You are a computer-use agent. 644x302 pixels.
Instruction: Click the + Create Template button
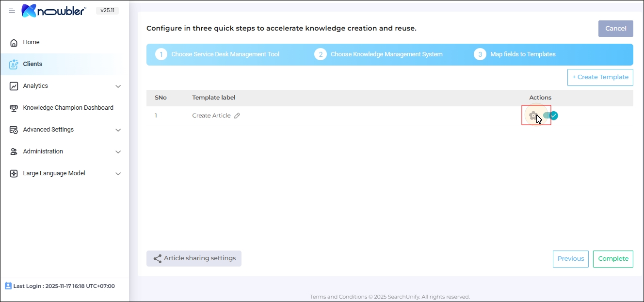(600, 77)
